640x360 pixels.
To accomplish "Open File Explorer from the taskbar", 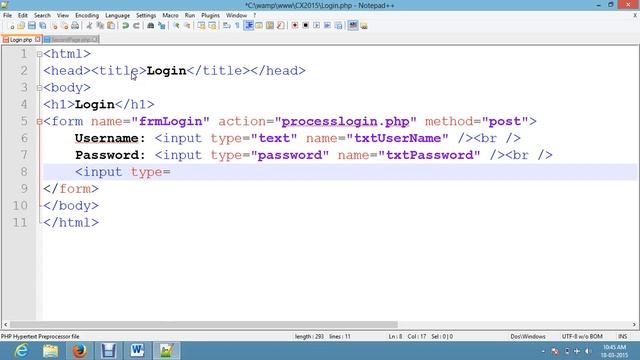I will pyautogui.click(x=51, y=351).
